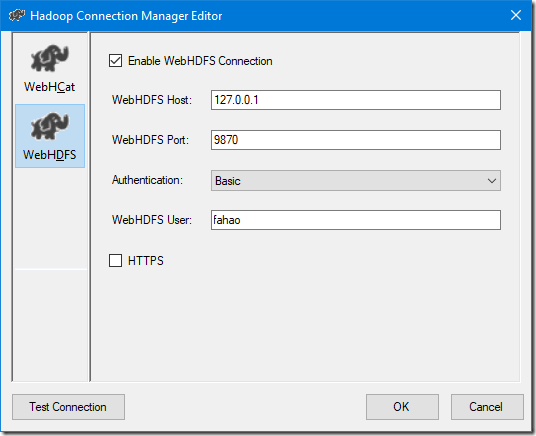The image size is (536, 436).
Task: Click the Authentication label
Action: 147,180
